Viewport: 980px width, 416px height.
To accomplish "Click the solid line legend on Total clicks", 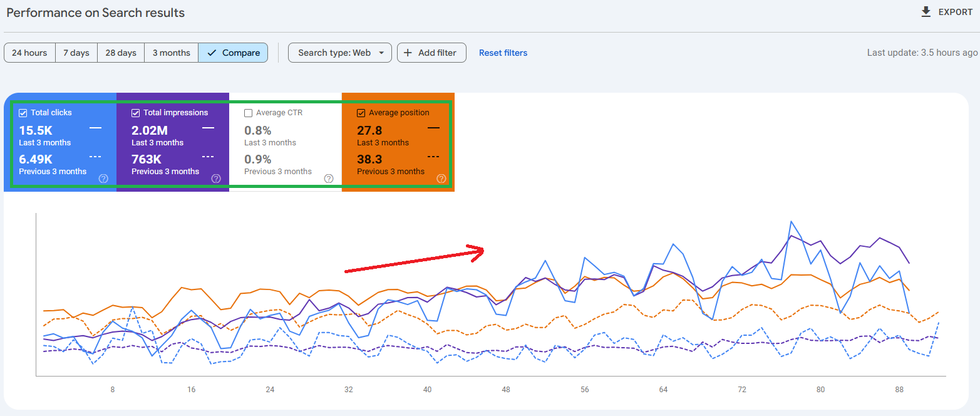I will [x=95, y=128].
